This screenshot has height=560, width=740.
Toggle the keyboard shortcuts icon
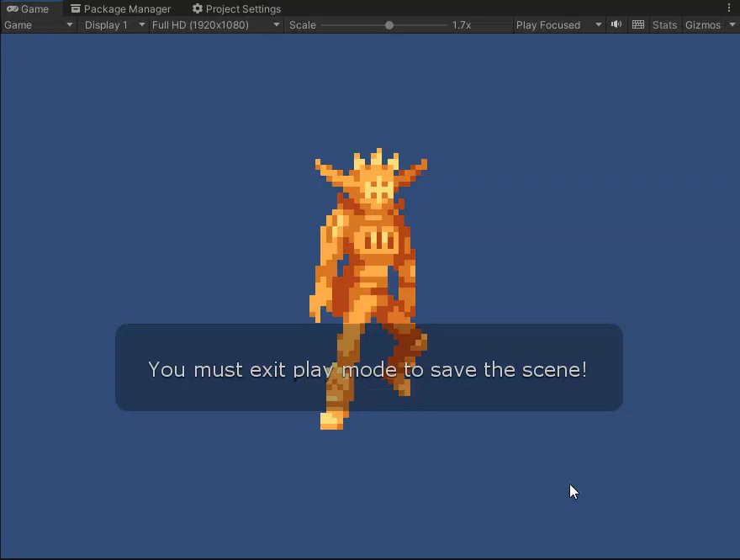pos(638,24)
